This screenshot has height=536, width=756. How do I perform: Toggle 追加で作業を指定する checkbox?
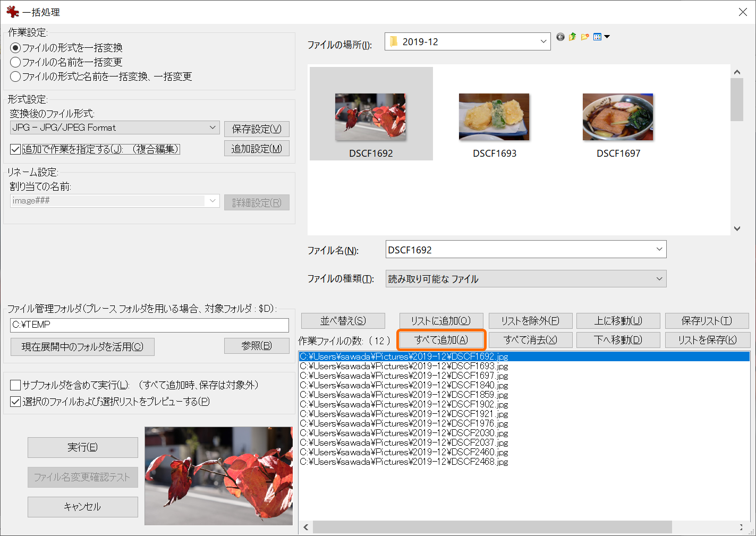pyautogui.click(x=15, y=149)
